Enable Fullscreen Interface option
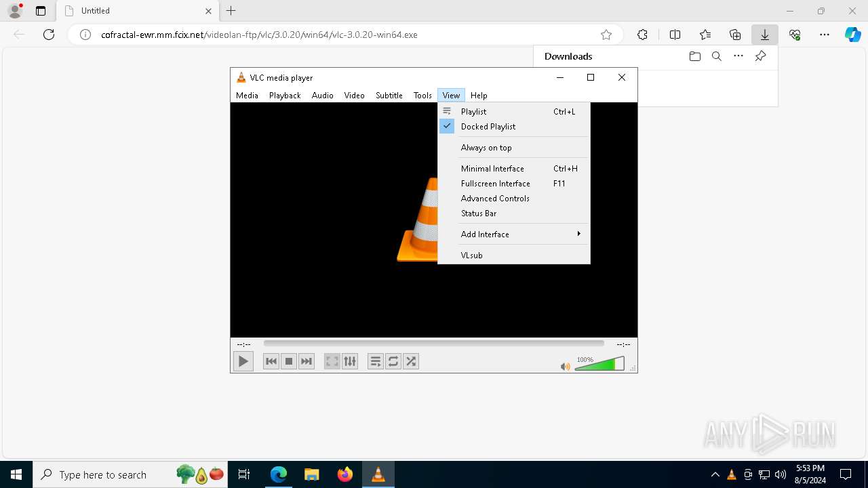Viewport: 868px width, 488px height. tap(514, 184)
